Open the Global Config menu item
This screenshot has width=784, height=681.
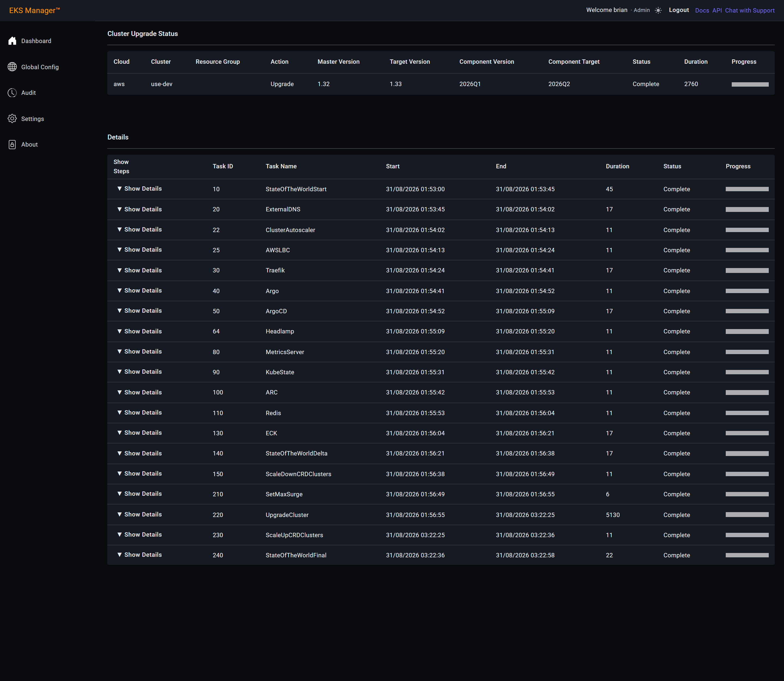(x=40, y=67)
